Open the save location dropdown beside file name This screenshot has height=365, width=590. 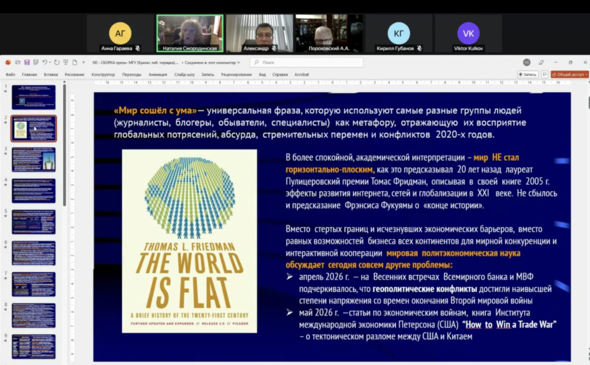point(211,62)
